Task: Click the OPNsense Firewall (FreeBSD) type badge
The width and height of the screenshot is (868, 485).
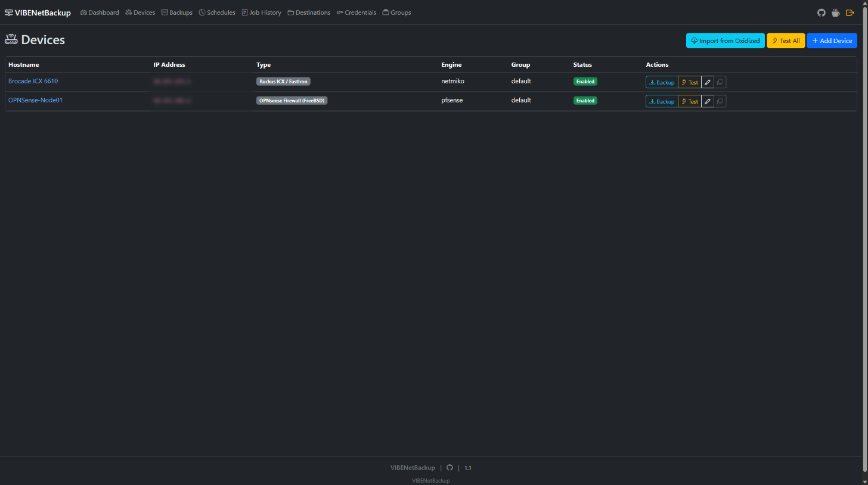Action: coord(292,100)
